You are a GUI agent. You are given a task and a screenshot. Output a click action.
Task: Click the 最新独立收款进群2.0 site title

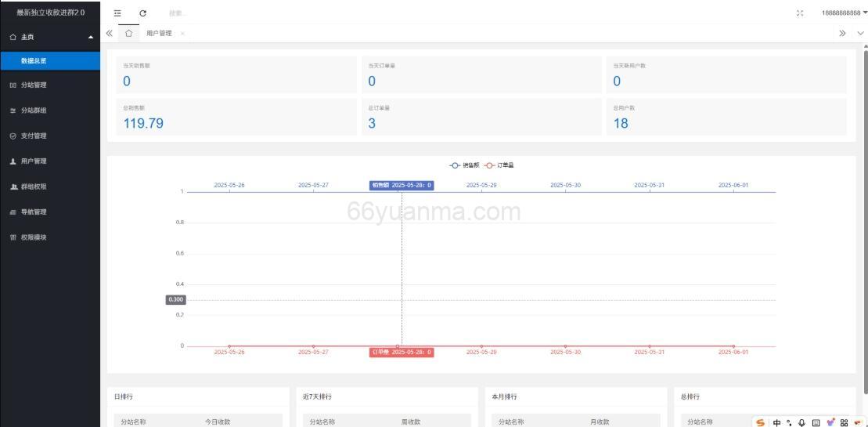point(50,13)
